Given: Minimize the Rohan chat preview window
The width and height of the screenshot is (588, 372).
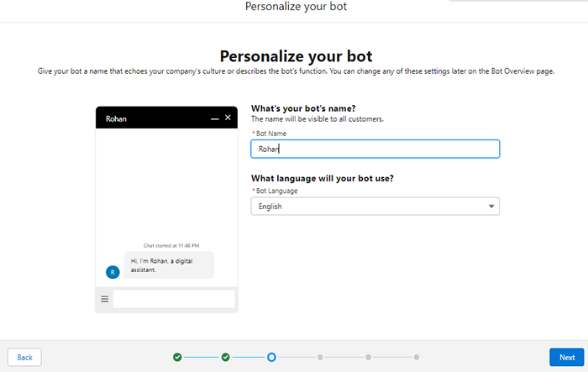Looking at the screenshot, I should pos(214,118).
